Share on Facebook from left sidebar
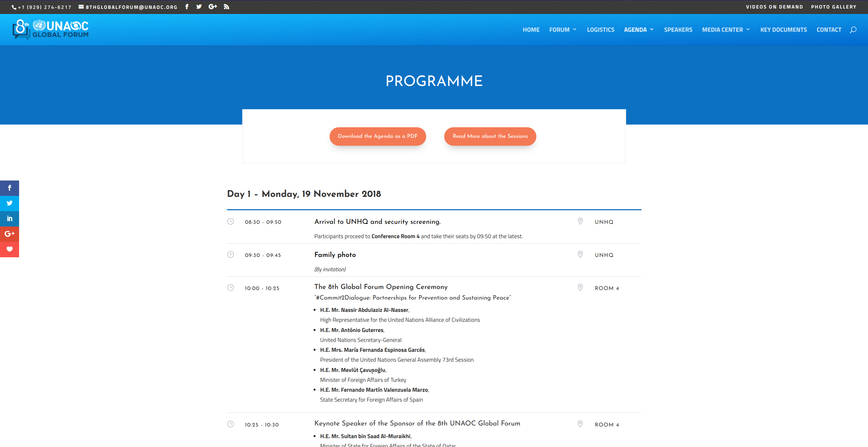 [x=10, y=188]
